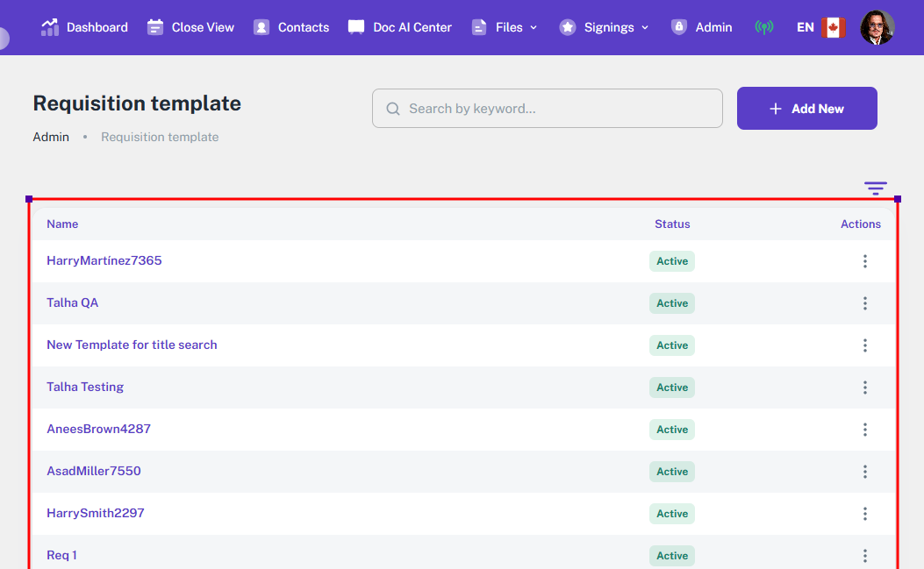This screenshot has width=924, height=569.
Task: Open actions menu for Talha QA row
Action: tap(864, 303)
